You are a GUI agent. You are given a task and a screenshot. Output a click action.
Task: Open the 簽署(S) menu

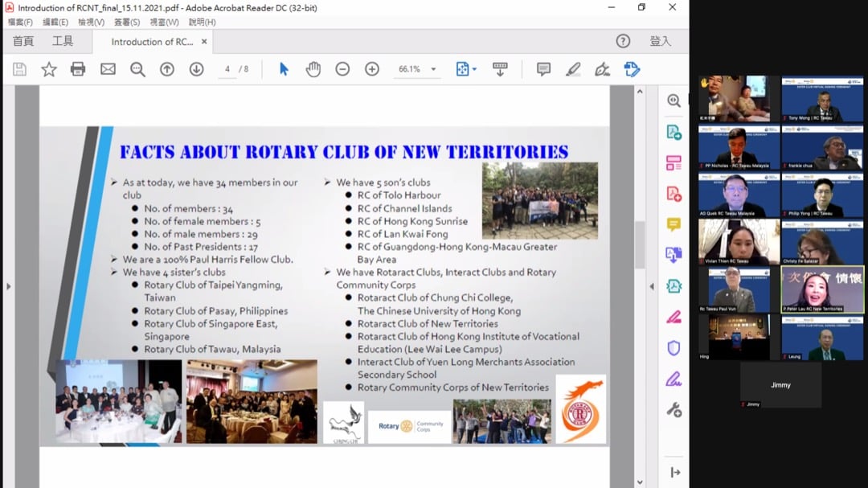127,23
